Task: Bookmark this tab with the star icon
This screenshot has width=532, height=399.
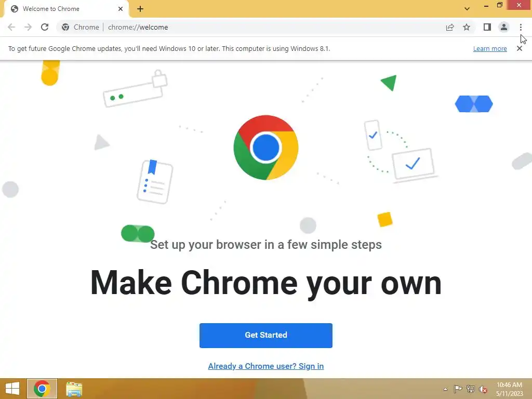Action: pyautogui.click(x=467, y=27)
